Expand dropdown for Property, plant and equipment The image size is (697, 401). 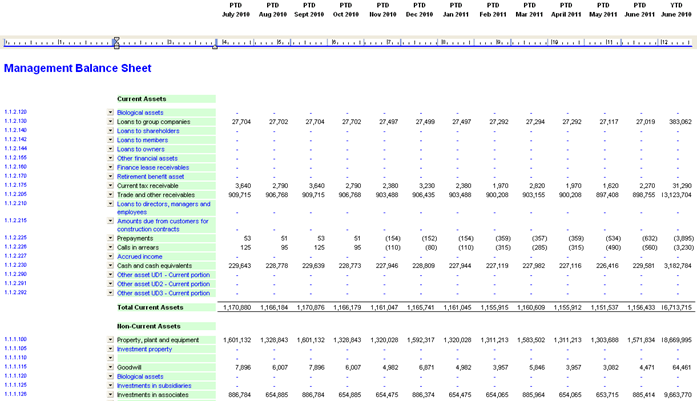110,340
